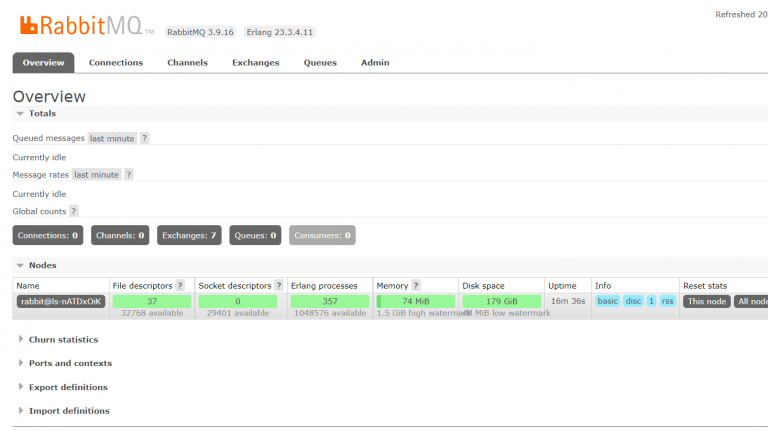The image size is (768, 431).
Task: Expand Ports and contexts section
Action: coord(70,363)
